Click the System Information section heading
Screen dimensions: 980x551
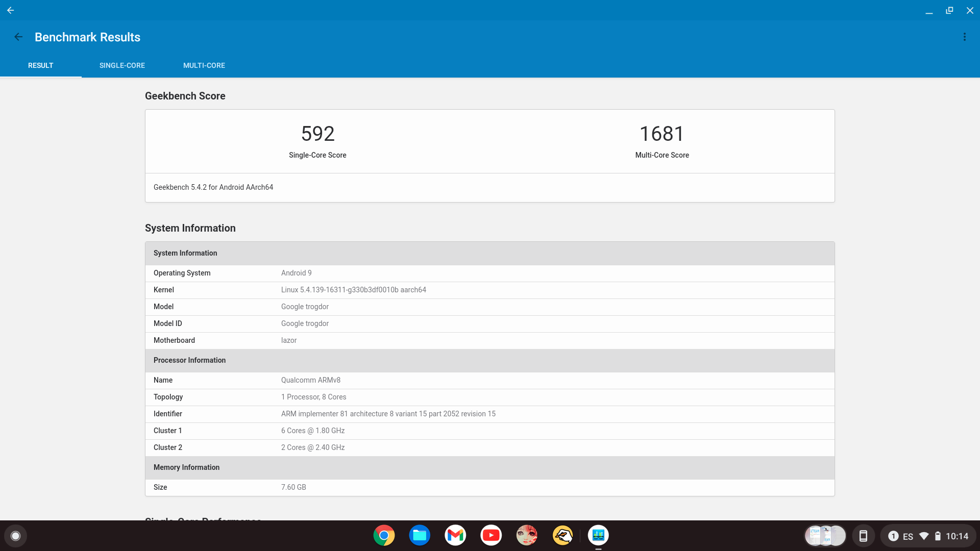click(x=190, y=228)
